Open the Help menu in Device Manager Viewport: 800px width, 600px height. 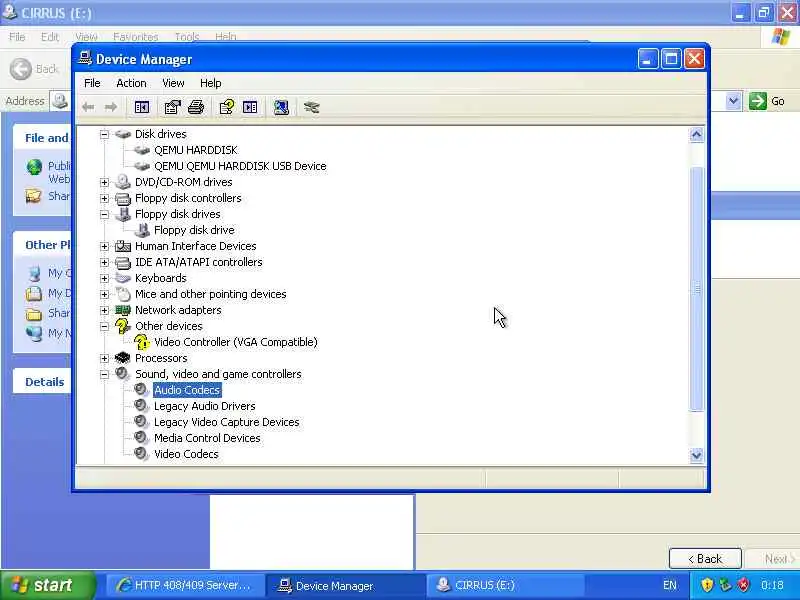click(210, 83)
